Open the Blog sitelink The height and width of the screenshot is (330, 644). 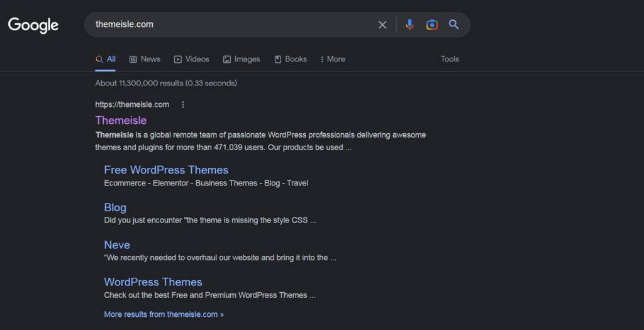pos(115,207)
